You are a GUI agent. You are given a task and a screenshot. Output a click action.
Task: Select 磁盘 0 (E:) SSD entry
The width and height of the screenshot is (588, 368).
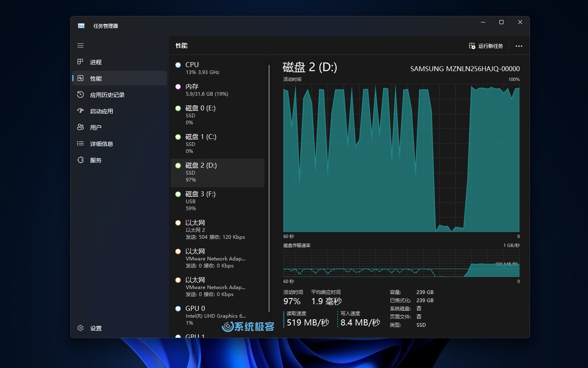coord(217,116)
